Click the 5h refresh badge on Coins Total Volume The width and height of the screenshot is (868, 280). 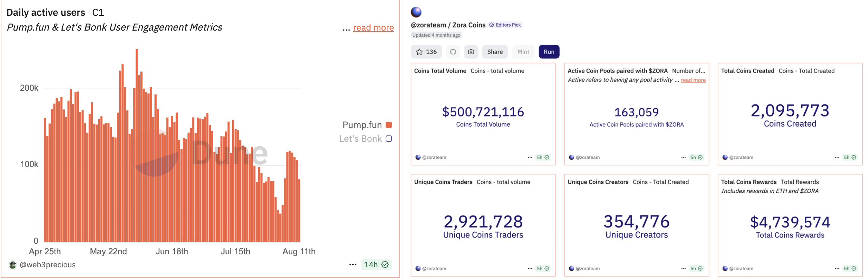click(543, 157)
